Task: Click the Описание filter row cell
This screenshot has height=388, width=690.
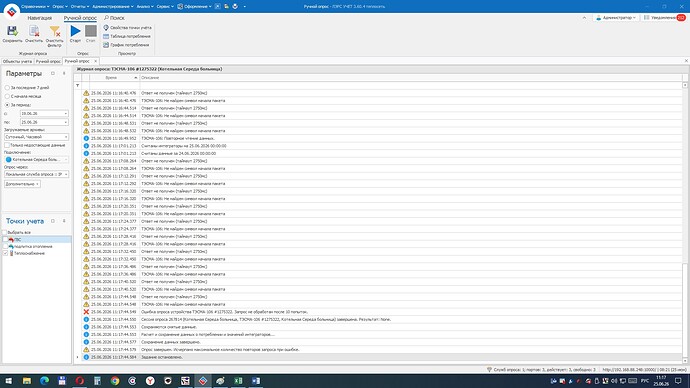Action: (x=411, y=85)
